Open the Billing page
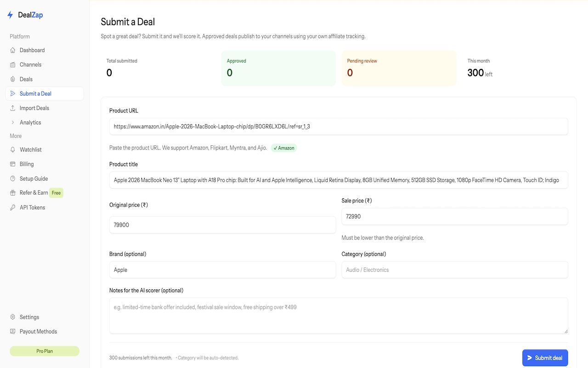588x368 pixels. pos(45,164)
